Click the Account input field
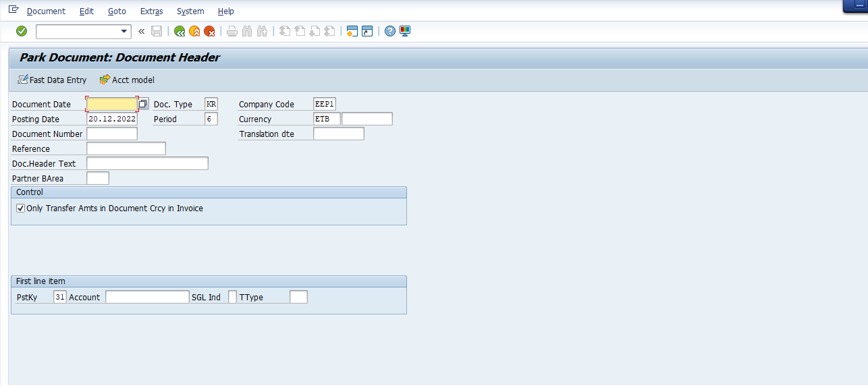The image size is (868, 388). tap(148, 297)
